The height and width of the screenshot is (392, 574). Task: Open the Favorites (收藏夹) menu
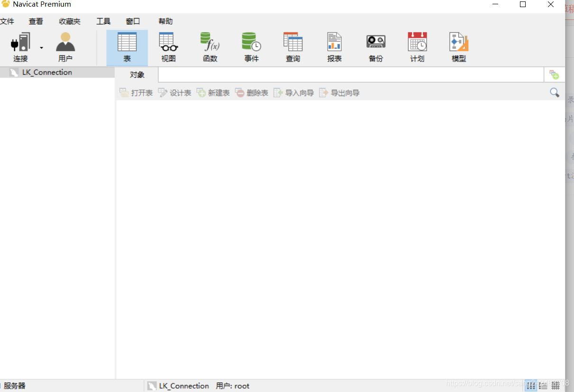click(x=70, y=21)
